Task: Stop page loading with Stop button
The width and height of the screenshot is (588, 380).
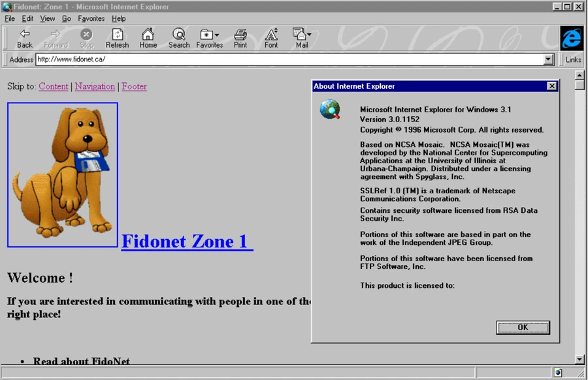Action: pyautogui.click(x=87, y=39)
